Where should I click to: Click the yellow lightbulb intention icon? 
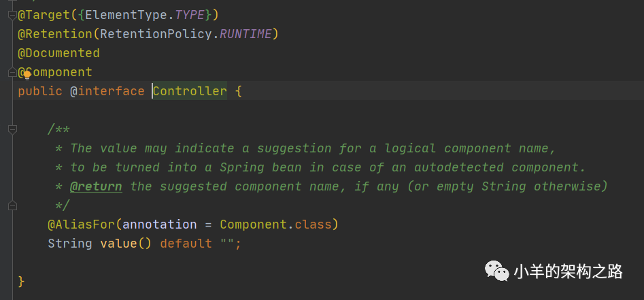[28, 73]
